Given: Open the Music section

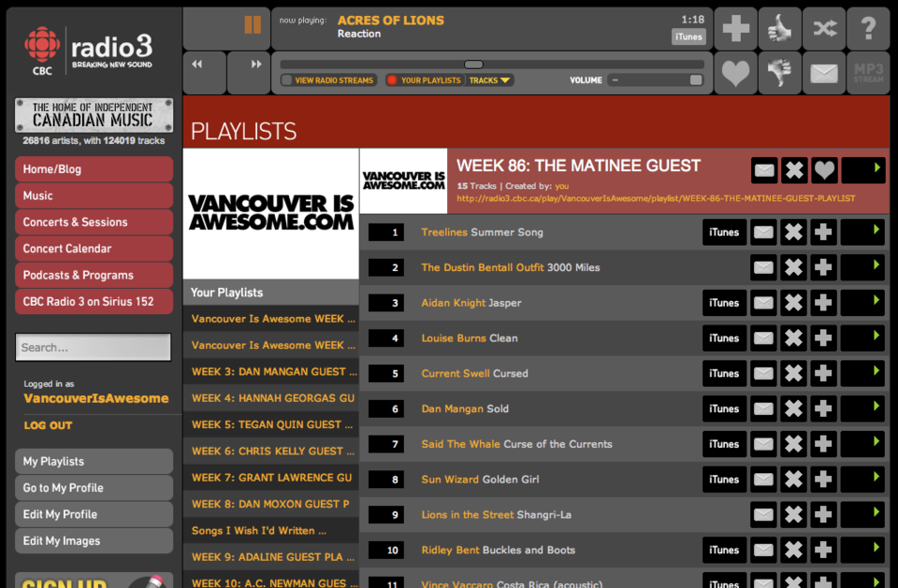Looking at the screenshot, I should [94, 195].
